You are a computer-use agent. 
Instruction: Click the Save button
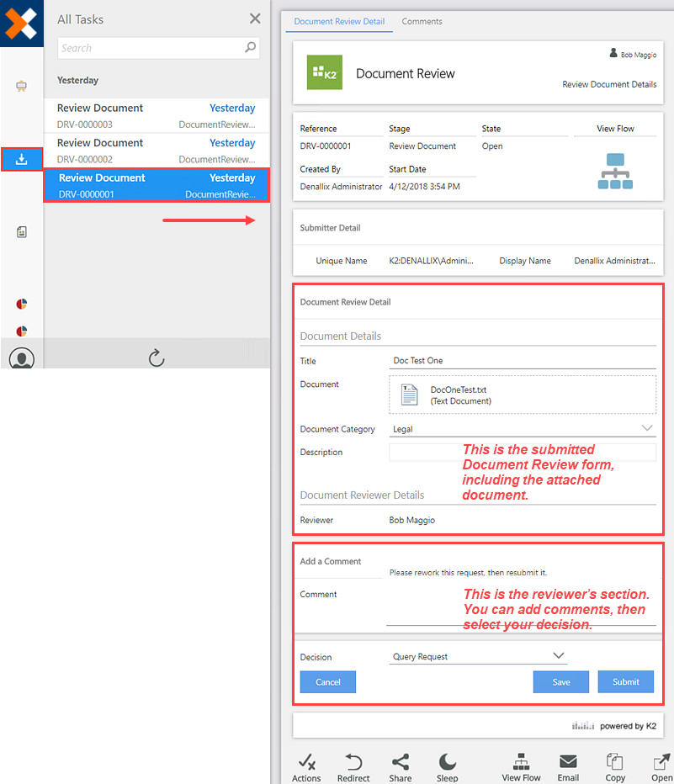pos(561,682)
